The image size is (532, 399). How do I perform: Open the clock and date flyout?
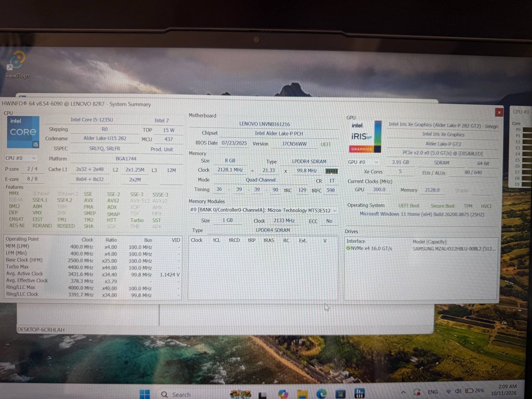point(504,389)
